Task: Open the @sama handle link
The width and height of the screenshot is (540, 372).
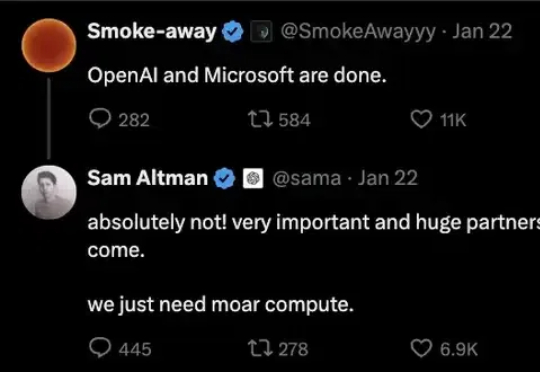Action: (307, 179)
